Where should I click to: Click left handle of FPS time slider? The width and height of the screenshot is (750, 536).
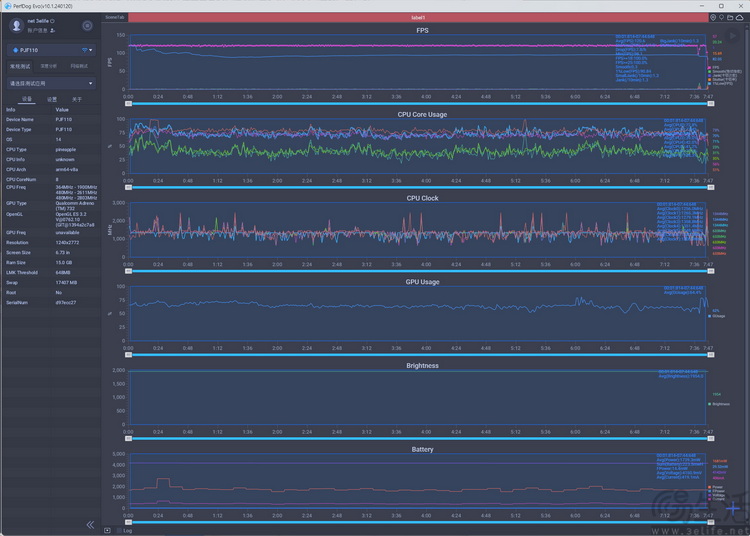[x=128, y=104]
